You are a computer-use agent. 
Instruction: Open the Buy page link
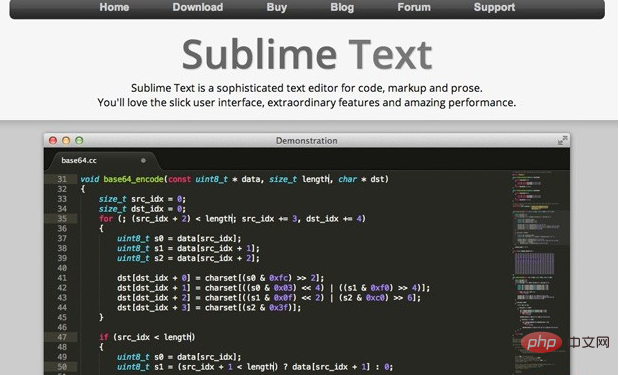pos(277,8)
